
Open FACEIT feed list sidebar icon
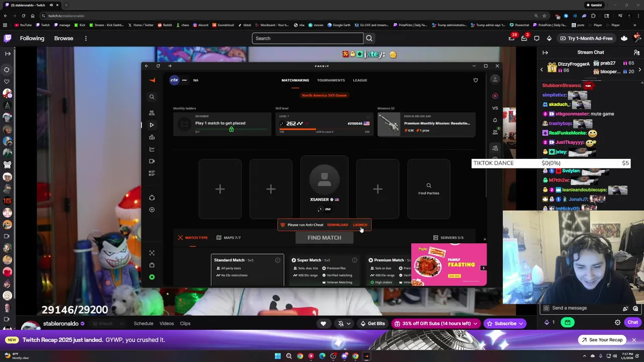tap(152, 173)
